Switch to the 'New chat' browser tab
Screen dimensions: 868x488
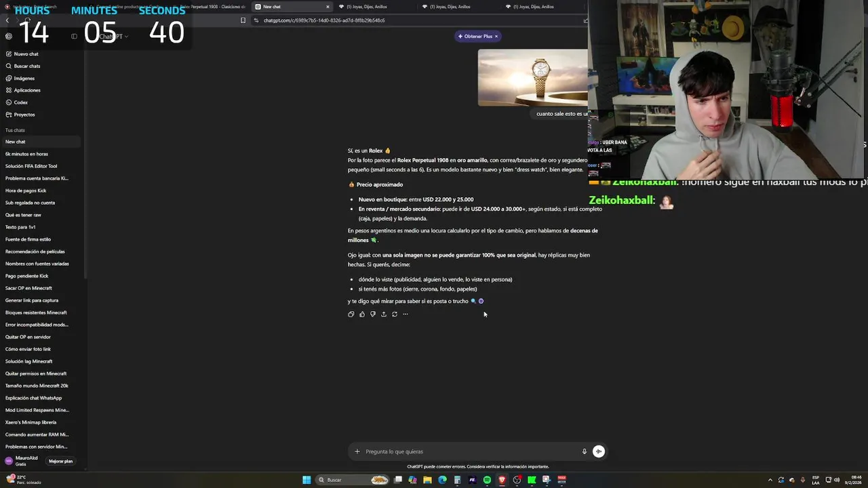[x=288, y=7]
